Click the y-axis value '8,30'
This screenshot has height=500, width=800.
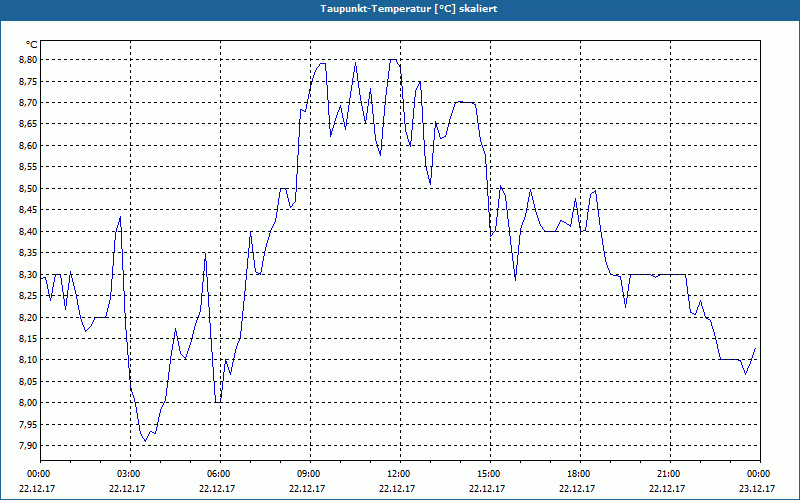coord(28,274)
